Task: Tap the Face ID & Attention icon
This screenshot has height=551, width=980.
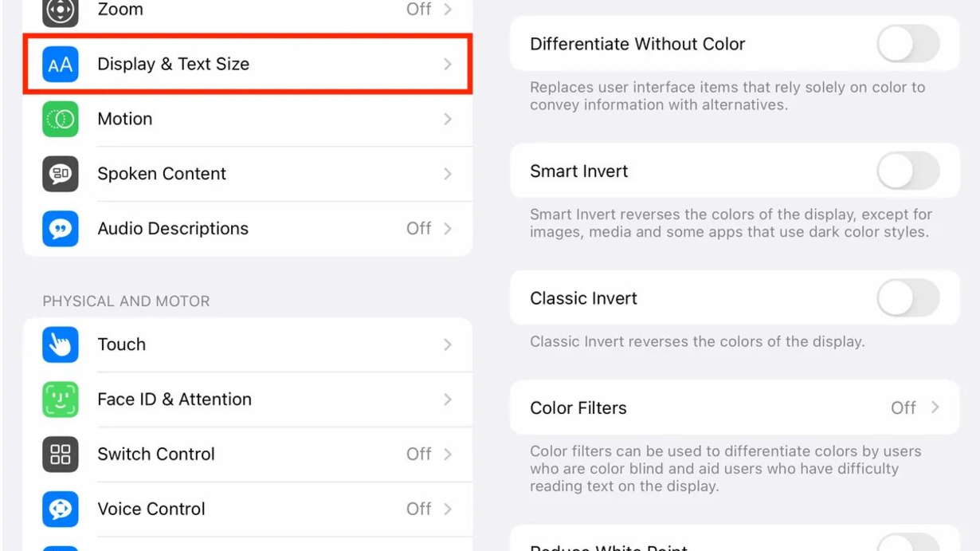Action: (61, 399)
